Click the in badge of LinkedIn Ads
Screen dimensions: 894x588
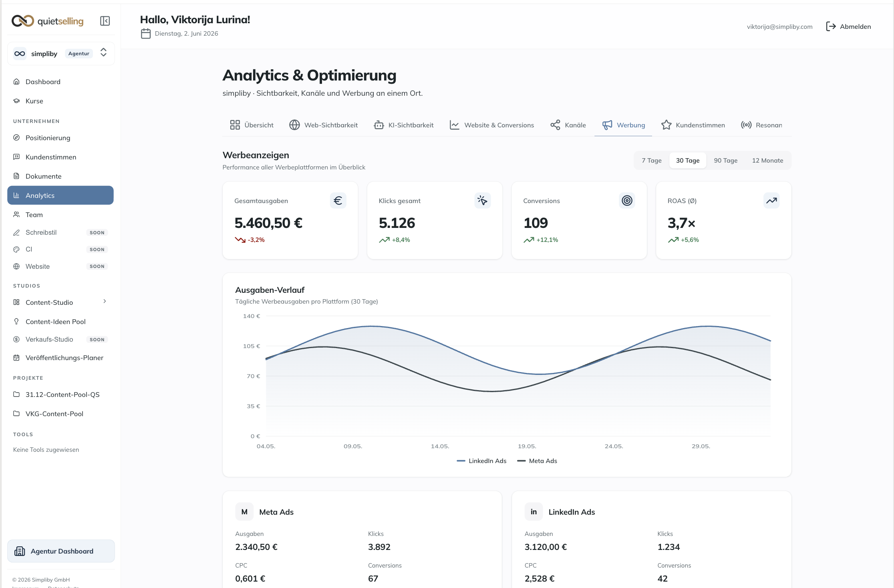click(534, 511)
